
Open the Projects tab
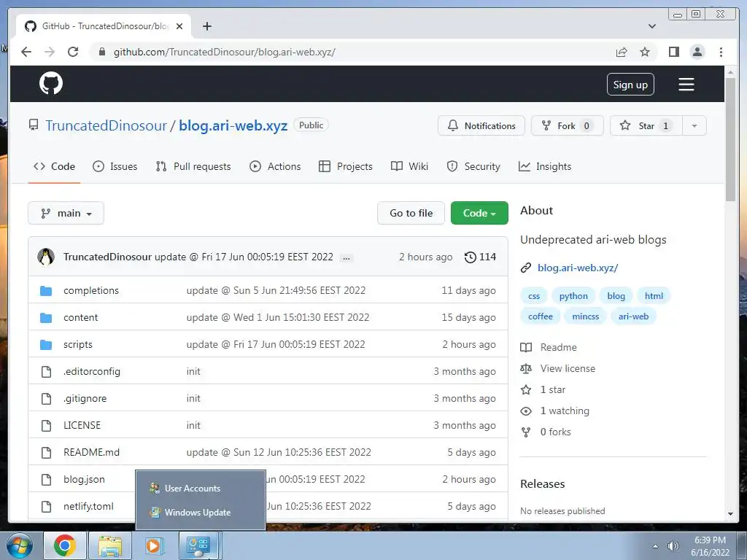[x=345, y=167]
